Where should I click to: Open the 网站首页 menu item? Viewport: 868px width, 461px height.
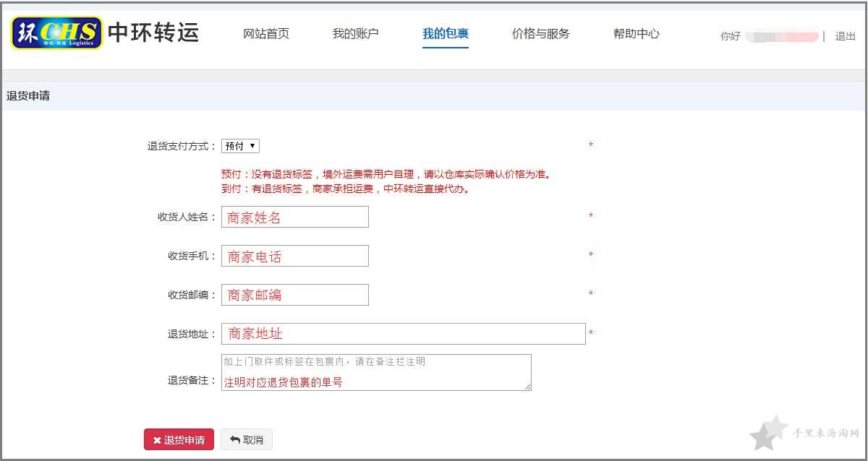266,33
